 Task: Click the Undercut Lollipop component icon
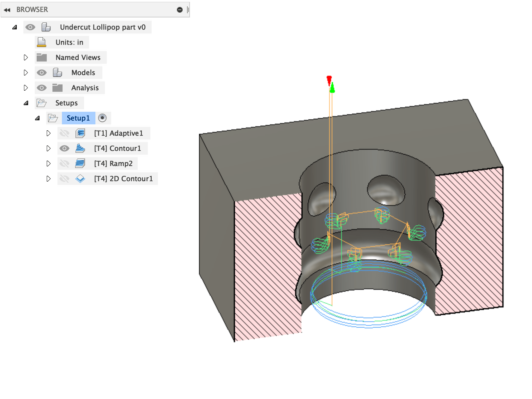pyautogui.click(x=46, y=27)
